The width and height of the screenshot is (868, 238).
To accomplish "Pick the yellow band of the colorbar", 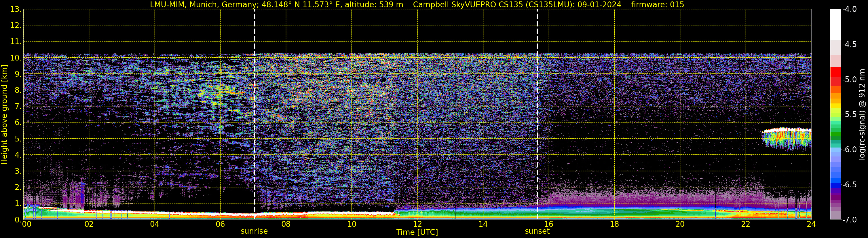I will point(835,106).
